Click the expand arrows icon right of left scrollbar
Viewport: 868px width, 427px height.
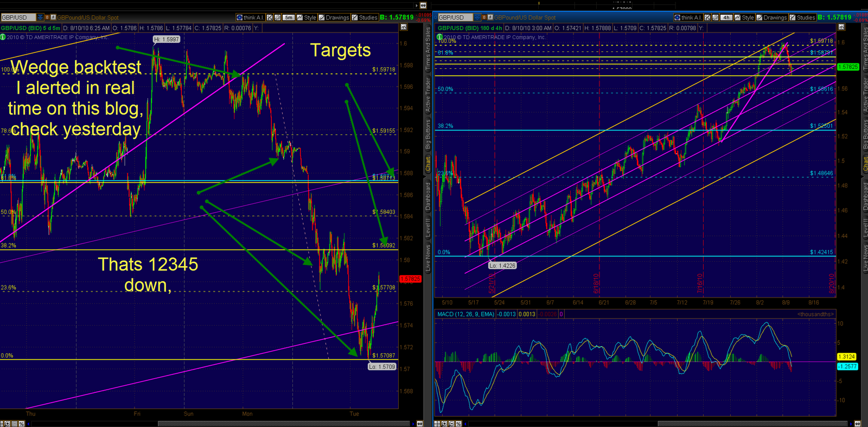[x=420, y=424]
